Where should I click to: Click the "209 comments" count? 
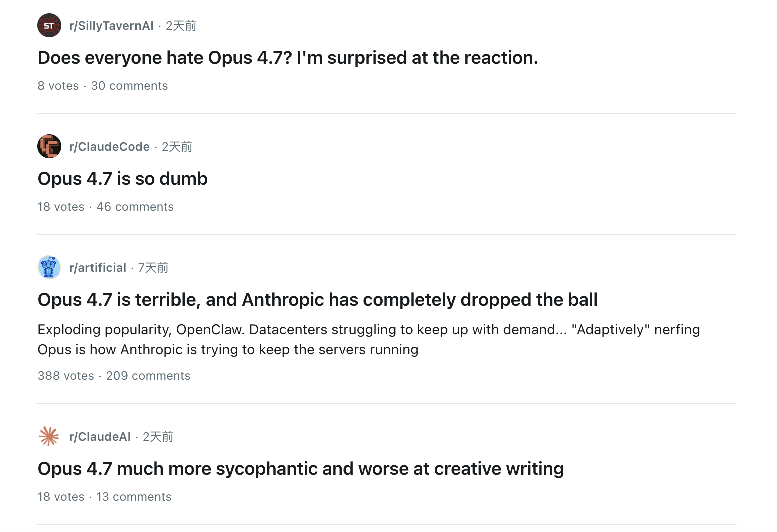[x=148, y=376]
